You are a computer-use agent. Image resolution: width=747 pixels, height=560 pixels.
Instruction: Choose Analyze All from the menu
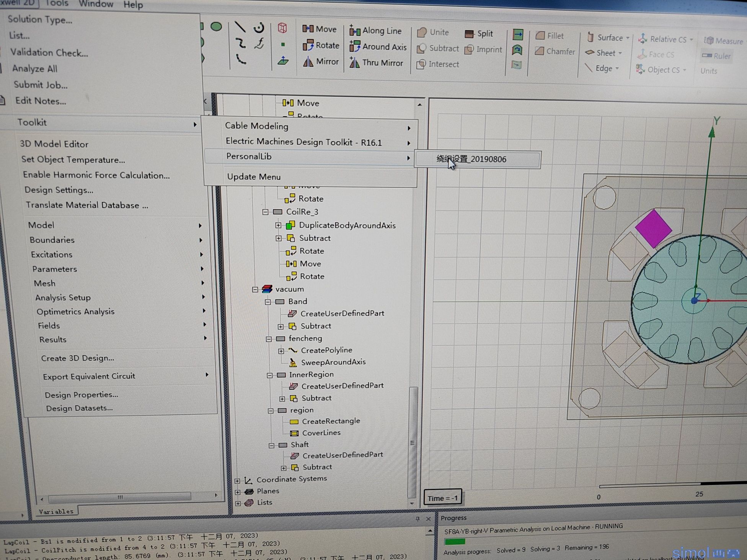point(35,68)
